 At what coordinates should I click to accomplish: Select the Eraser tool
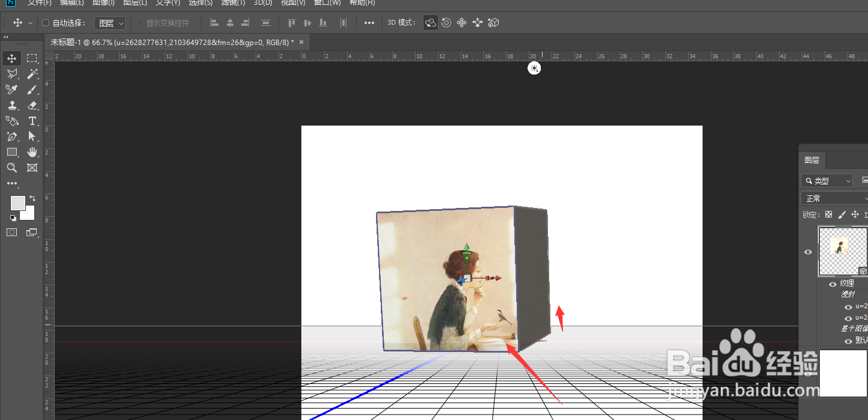32,105
